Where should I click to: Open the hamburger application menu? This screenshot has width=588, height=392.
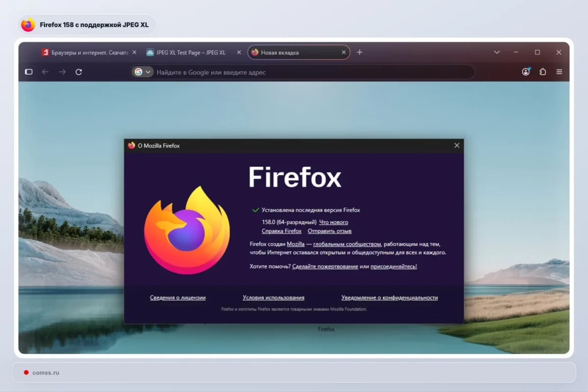click(559, 72)
